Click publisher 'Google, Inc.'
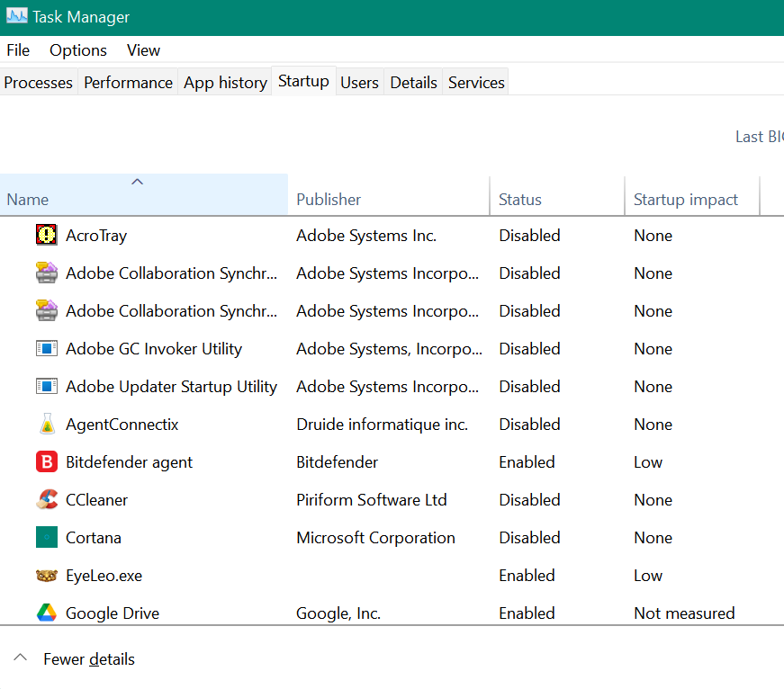 pyautogui.click(x=338, y=613)
